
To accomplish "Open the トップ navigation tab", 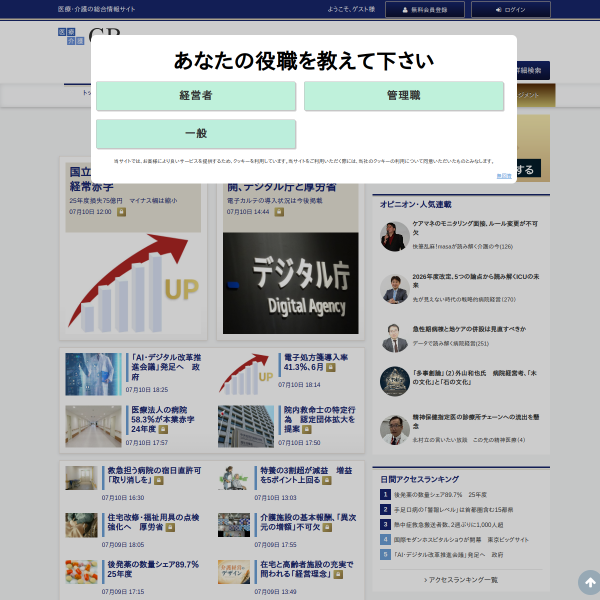I will [x=86, y=93].
